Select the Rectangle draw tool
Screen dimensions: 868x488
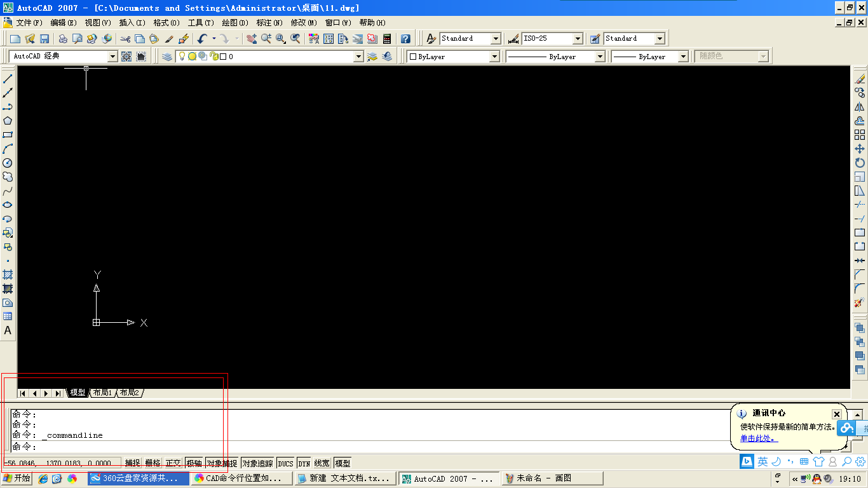[x=8, y=135]
